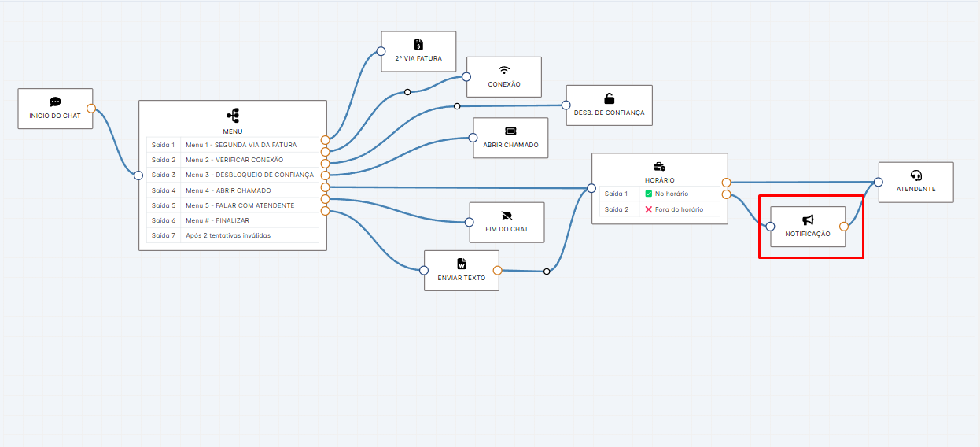Select the MENU node tree icon

click(233, 115)
